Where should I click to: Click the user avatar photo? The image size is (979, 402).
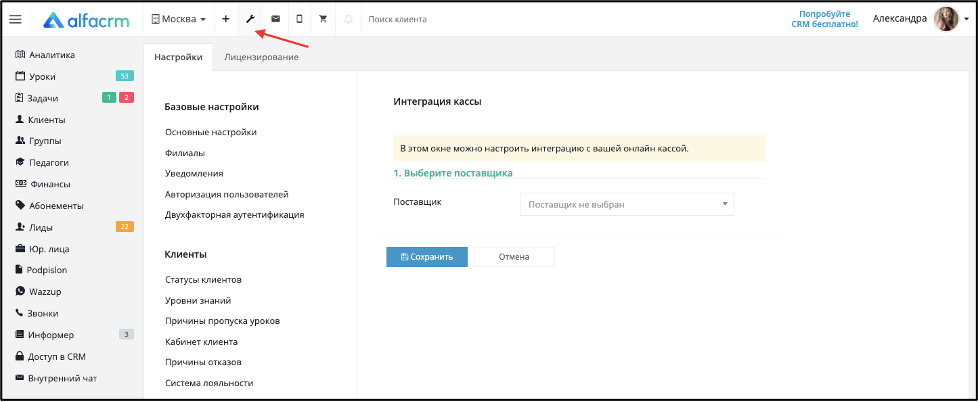[x=946, y=19]
